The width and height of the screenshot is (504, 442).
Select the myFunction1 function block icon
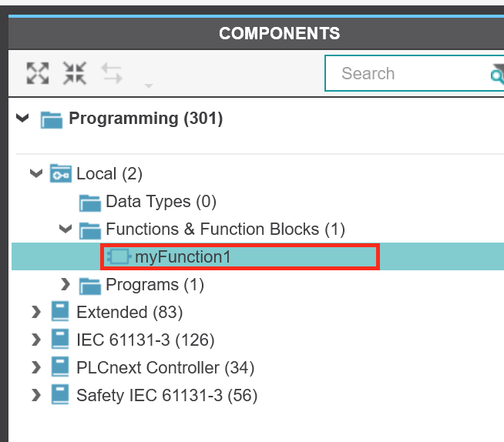(x=119, y=256)
